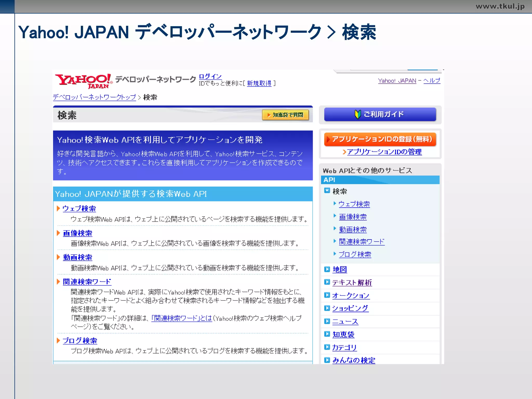Open the 知恵袋 category link

coord(343,335)
